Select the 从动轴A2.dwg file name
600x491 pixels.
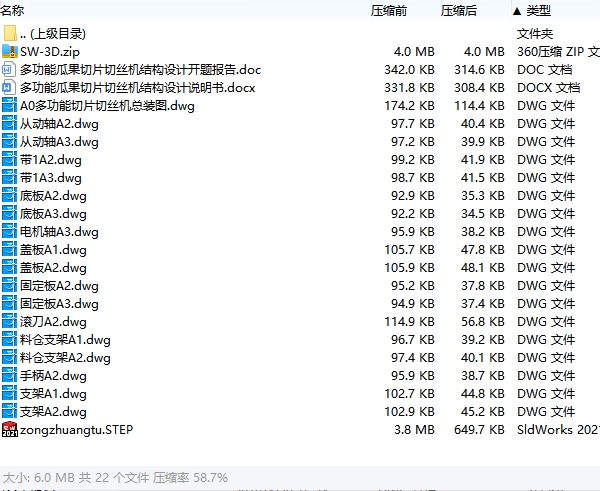point(59,124)
